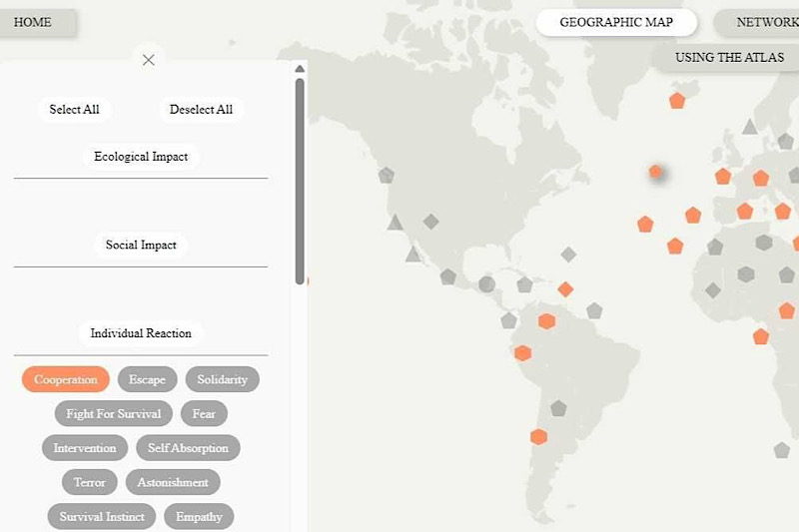Close the filter panel with the X icon
799x532 pixels.
click(148, 60)
